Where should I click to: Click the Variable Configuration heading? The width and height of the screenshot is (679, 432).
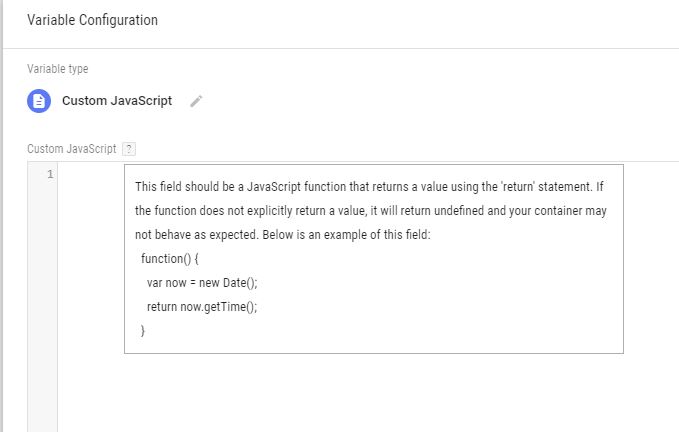coord(92,20)
